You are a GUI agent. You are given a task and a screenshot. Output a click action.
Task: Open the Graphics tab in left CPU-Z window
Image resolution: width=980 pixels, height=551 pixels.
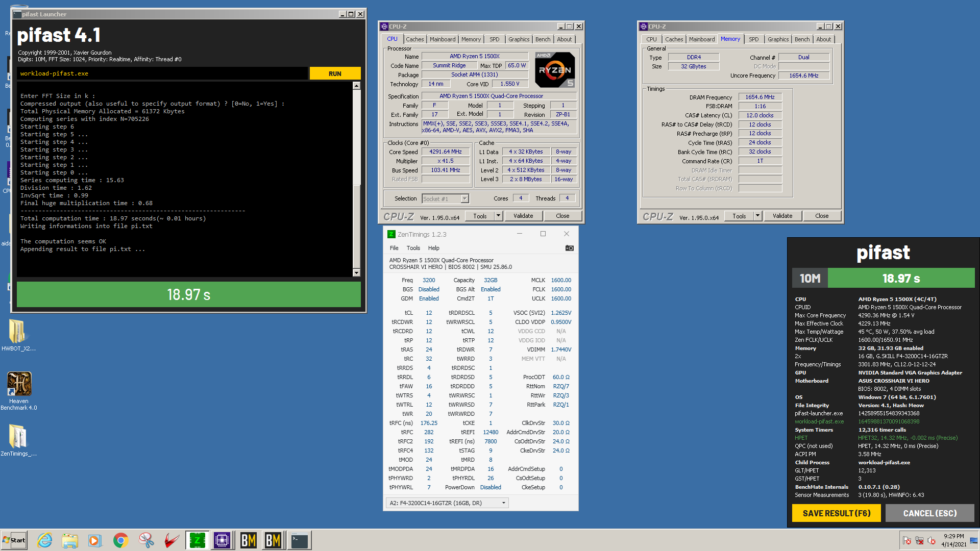click(x=519, y=39)
